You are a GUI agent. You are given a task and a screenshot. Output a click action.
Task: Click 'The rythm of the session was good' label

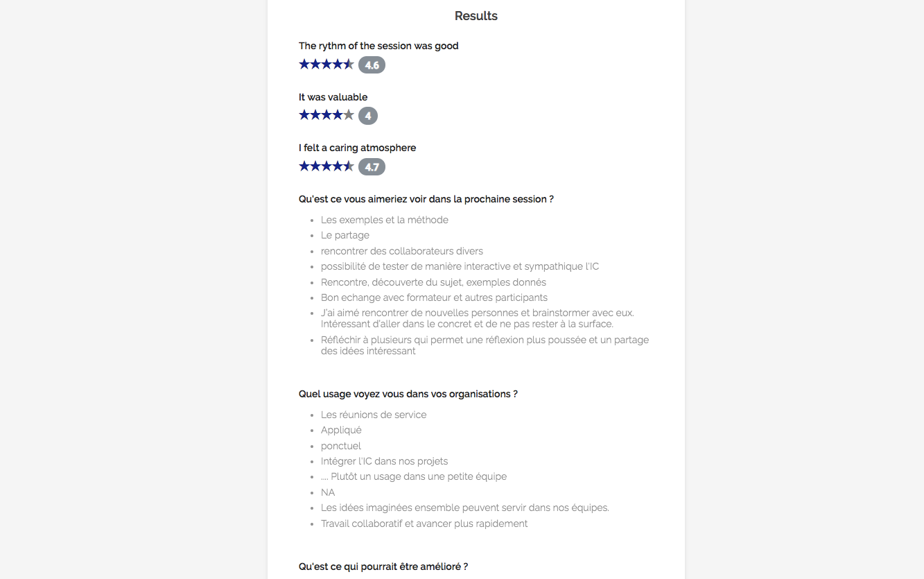(x=378, y=46)
